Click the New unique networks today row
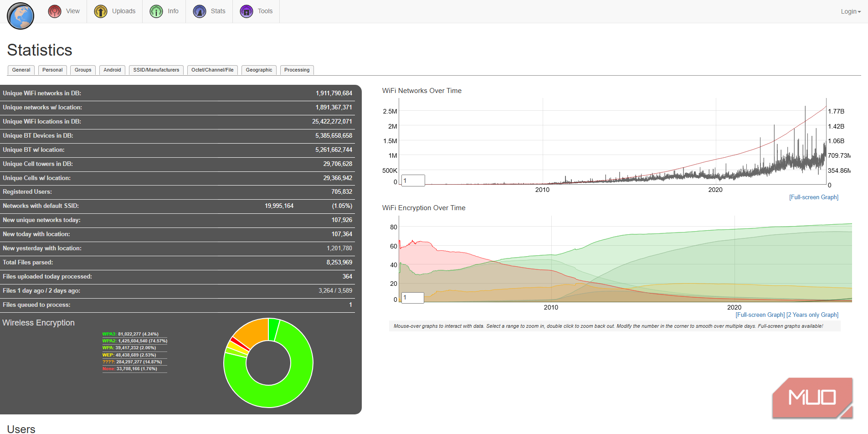 (177, 220)
